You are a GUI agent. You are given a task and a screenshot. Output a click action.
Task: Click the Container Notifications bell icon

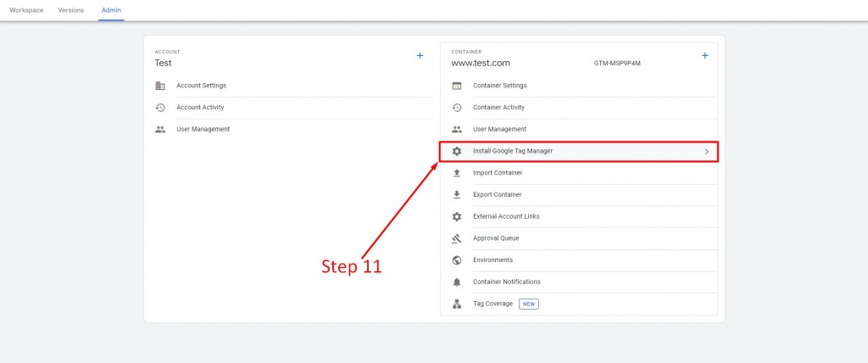pyautogui.click(x=457, y=282)
